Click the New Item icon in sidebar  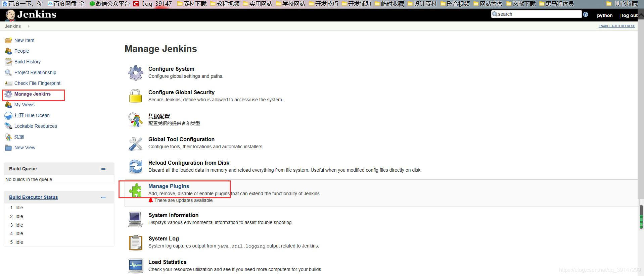[8, 40]
